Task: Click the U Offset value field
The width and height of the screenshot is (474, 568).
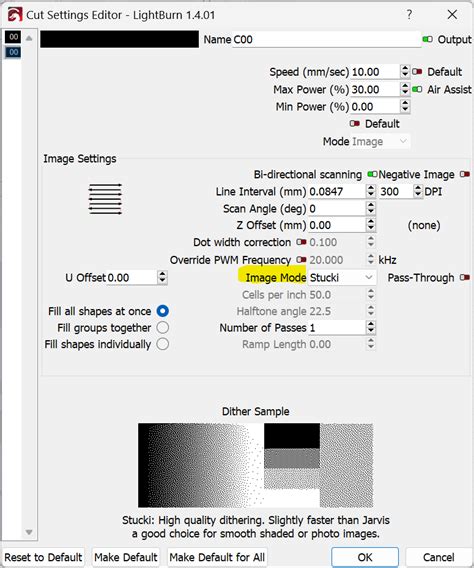Action: tap(132, 278)
